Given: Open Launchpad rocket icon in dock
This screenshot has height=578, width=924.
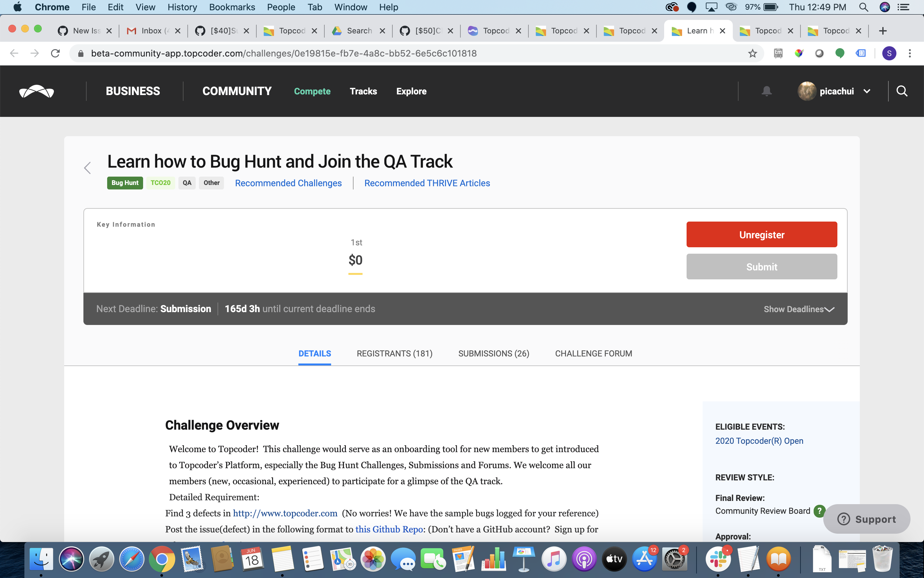Looking at the screenshot, I should pos(102,559).
